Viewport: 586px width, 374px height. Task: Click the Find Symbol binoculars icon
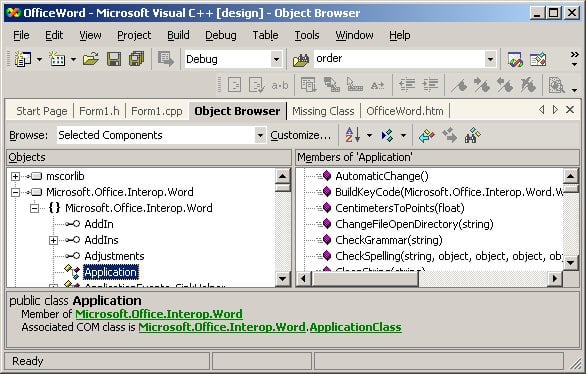[x=472, y=135]
